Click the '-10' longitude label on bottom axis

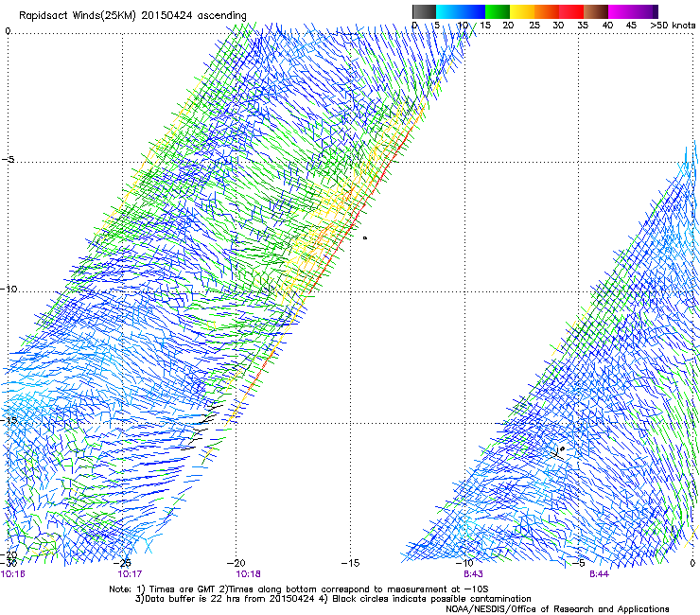[x=464, y=563]
